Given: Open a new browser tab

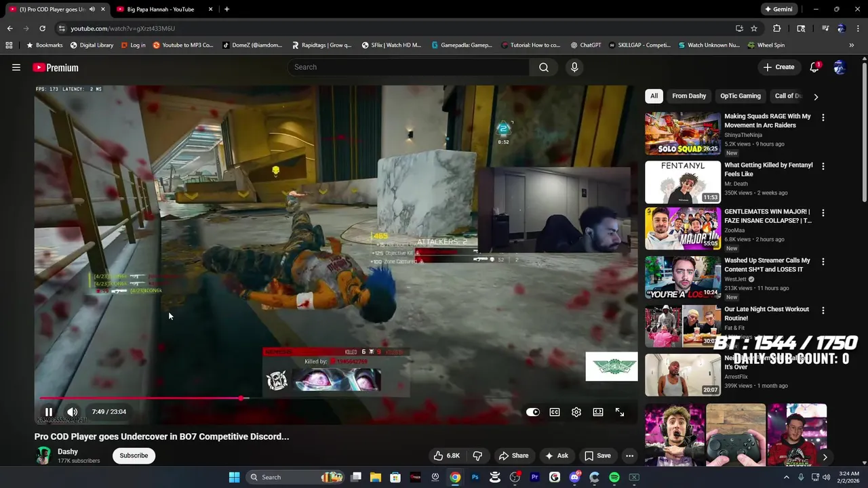Looking at the screenshot, I should click(x=226, y=9).
